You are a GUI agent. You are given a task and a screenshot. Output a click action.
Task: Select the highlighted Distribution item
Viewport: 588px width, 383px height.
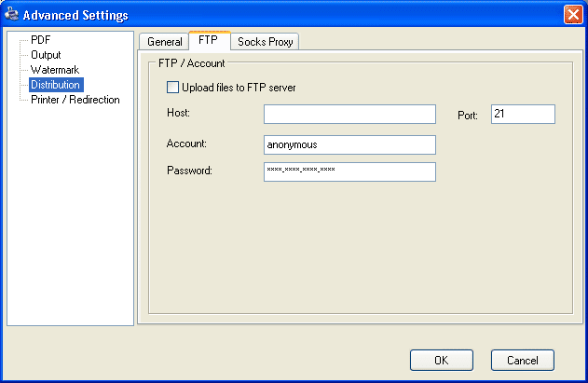56,85
